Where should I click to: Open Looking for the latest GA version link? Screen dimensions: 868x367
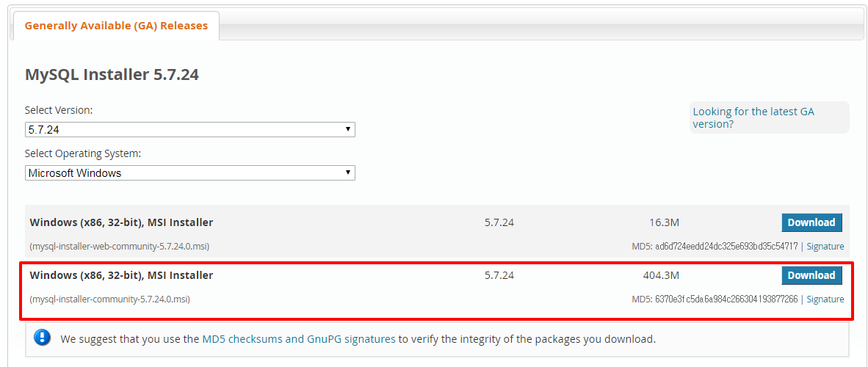[x=753, y=117]
